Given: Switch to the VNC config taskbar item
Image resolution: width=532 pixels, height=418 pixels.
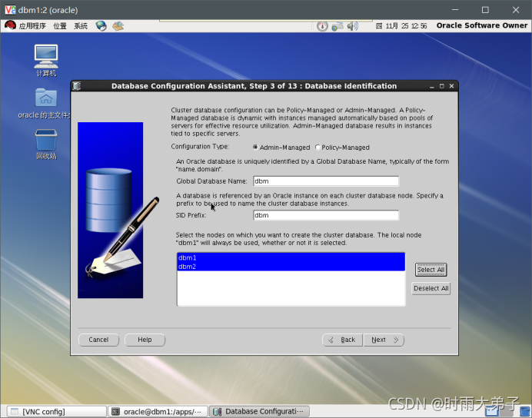Looking at the screenshot, I should click(56, 412).
